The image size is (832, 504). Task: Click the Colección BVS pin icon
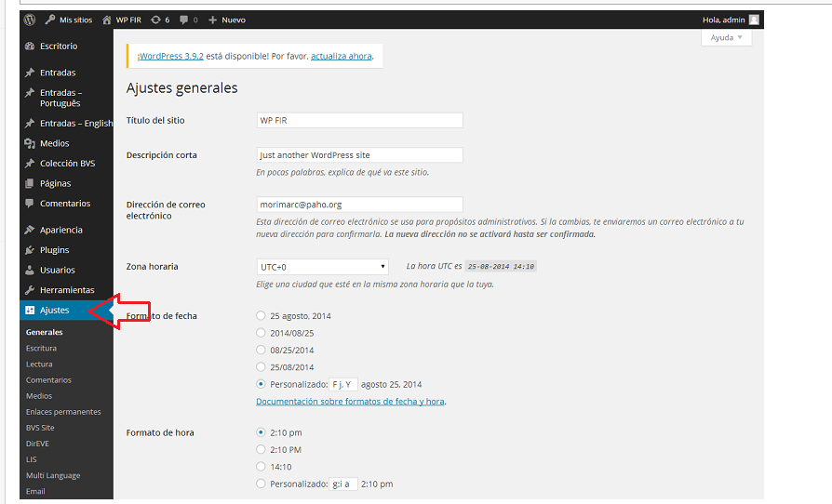pos(30,164)
